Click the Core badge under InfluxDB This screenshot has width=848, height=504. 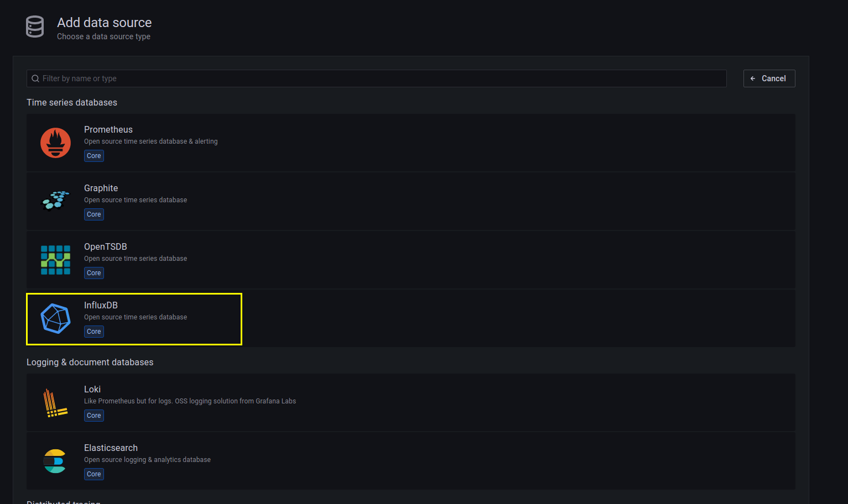click(94, 332)
